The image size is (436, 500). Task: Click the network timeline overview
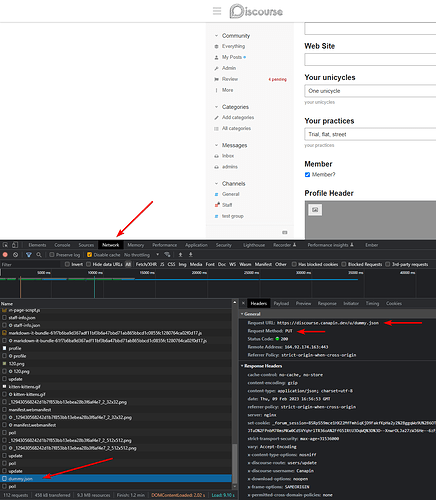coord(218,284)
